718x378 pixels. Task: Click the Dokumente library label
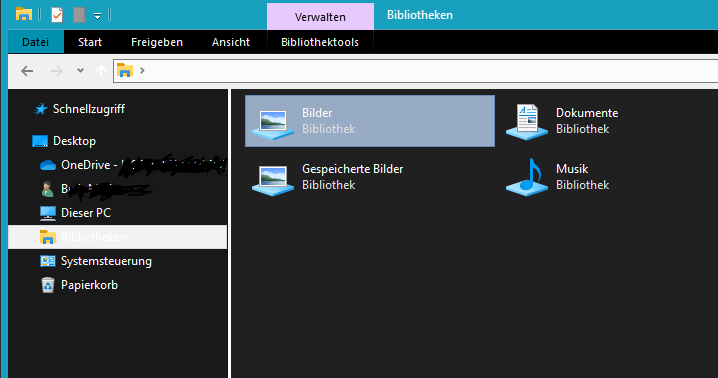(587, 113)
